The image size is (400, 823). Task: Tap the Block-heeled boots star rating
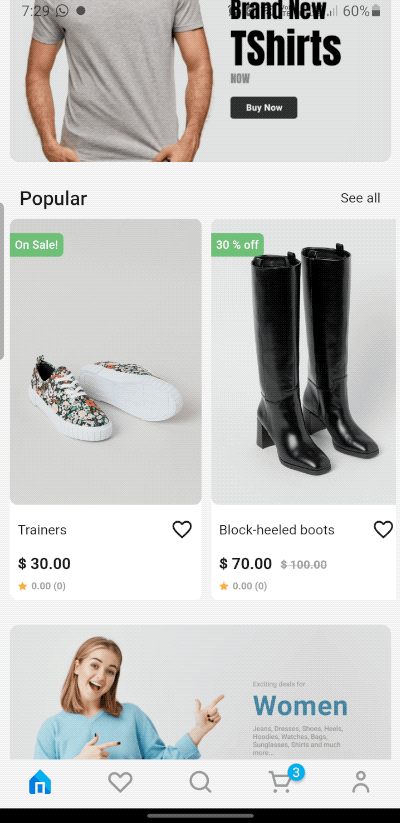243,586
